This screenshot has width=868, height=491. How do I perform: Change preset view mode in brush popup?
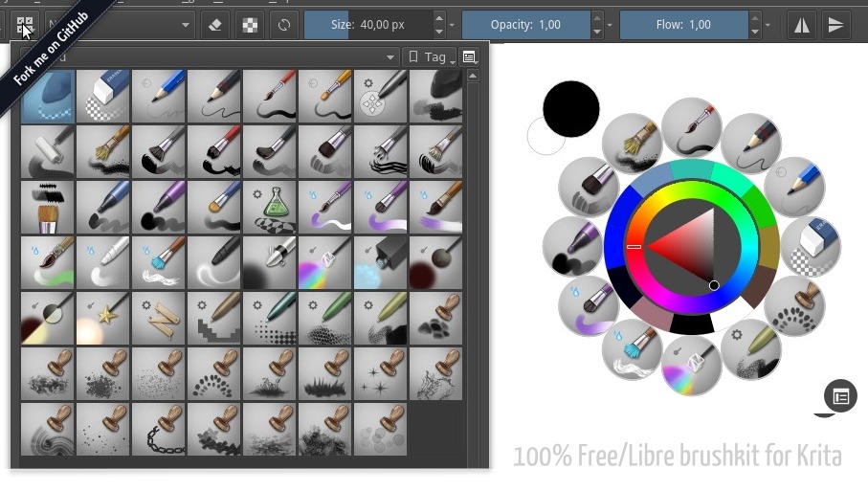coord(469,57)
